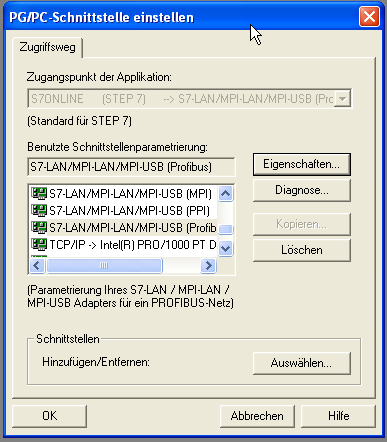The image size is (387, 442).
Task: Click the horizontal scrollbar thumb in the list
Action: point(104,266)
